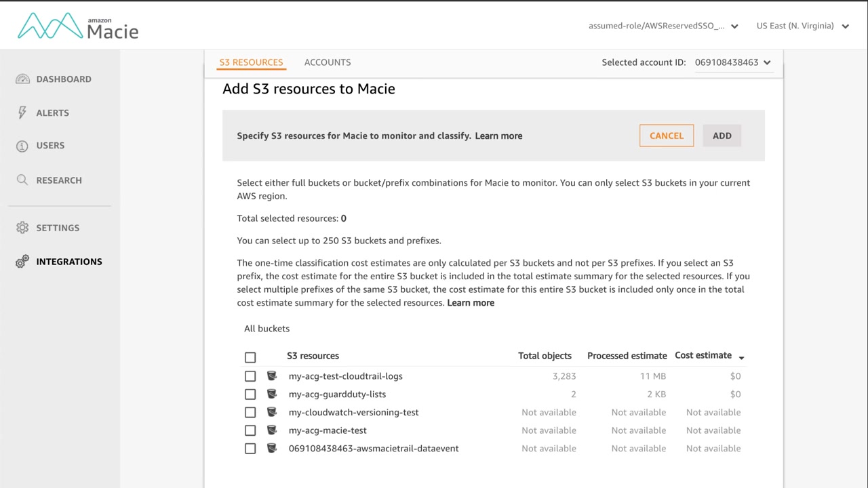Click the Alerts lightning bolt icon
The width and height of the screenshot is (868, 488).
click(22, 113)
